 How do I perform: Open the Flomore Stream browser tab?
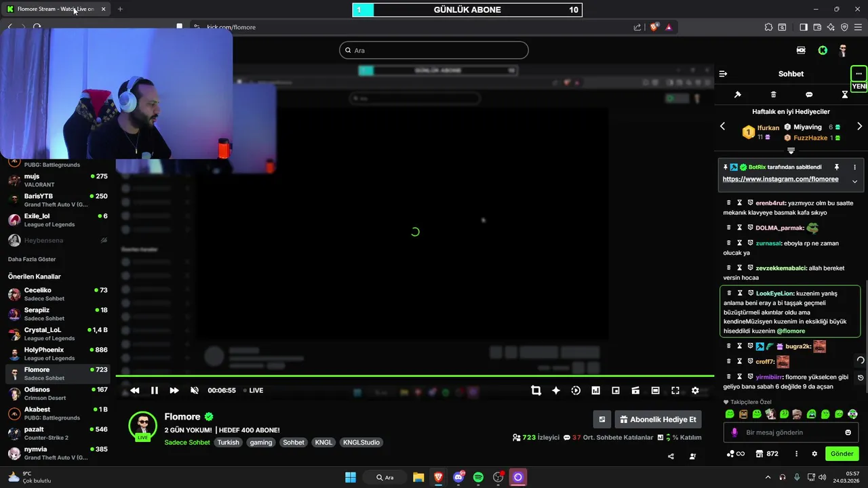55,9
